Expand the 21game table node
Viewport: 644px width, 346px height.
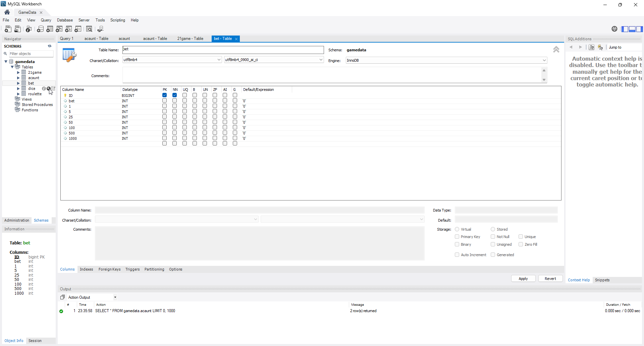[18, 72]
